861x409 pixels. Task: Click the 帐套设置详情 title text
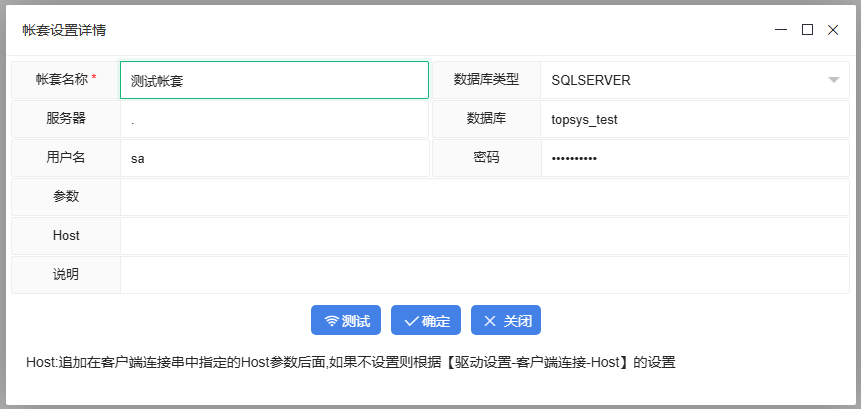(65, 30)
